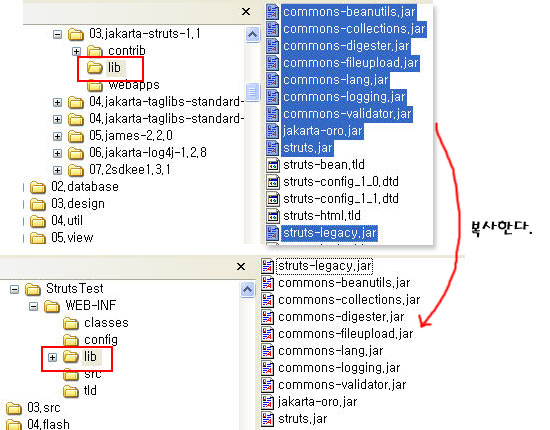This screenshot has height=430, width=550.
Task: Click upper tree scrollbar up arrow
Action: [x=253, y=34]
